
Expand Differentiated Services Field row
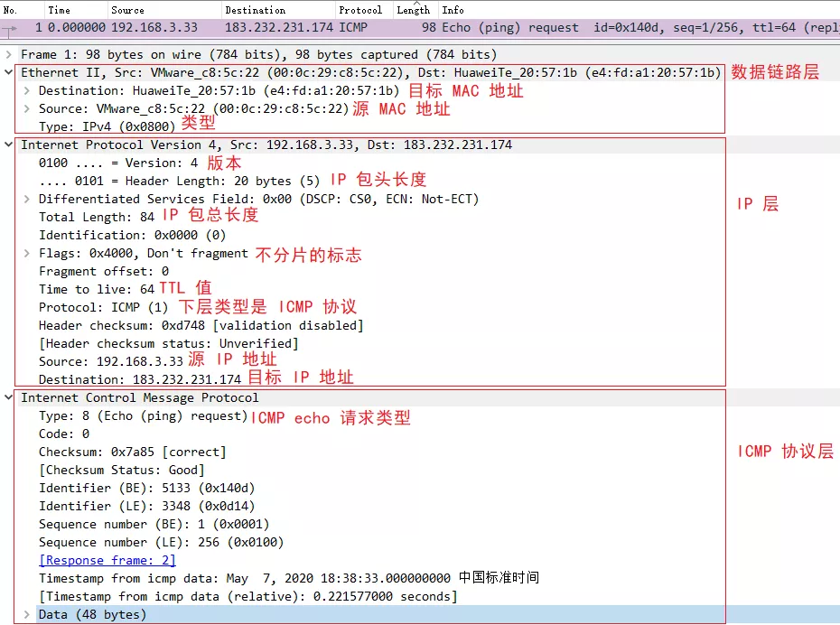pyautogui.click(x=26, y=199)
